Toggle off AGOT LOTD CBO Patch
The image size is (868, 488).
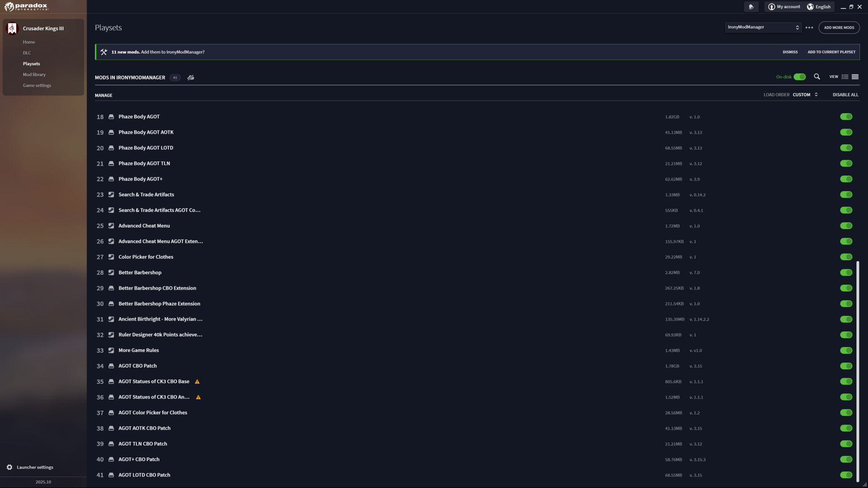click(x=846, y=475)
